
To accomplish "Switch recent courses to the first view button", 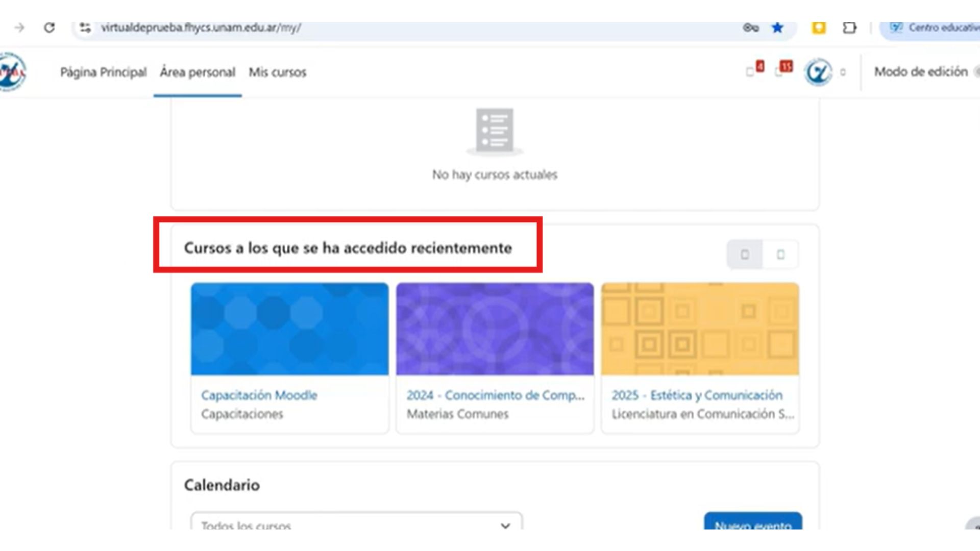I will point(745,254).
